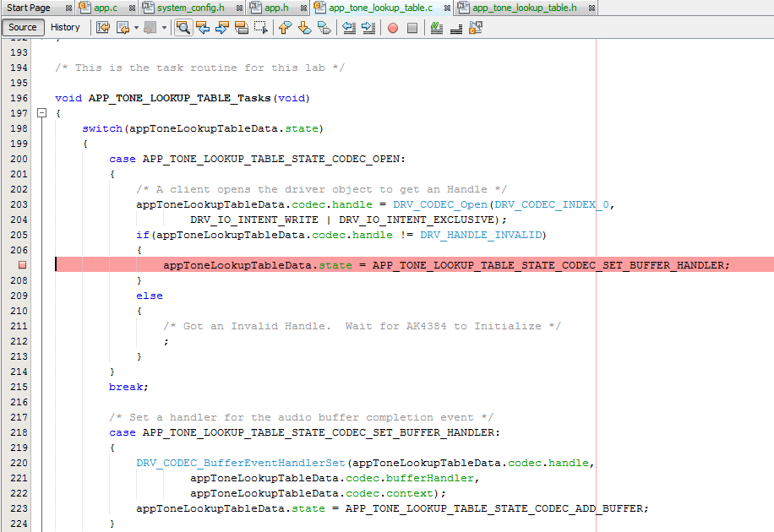The height and width of the screenshot is (532, 774).
Task: Open the Back navigation dropdown arrow
Action: click(x=136, y=28)
